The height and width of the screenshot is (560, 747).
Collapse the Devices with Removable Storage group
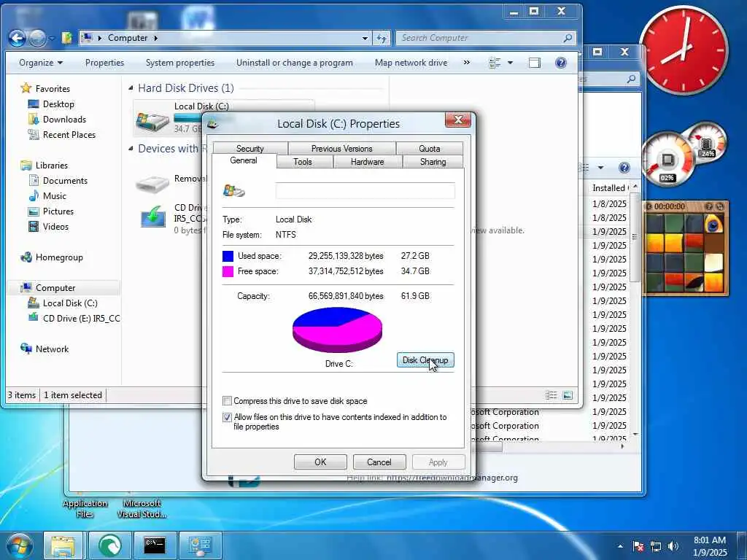[131, 149]
